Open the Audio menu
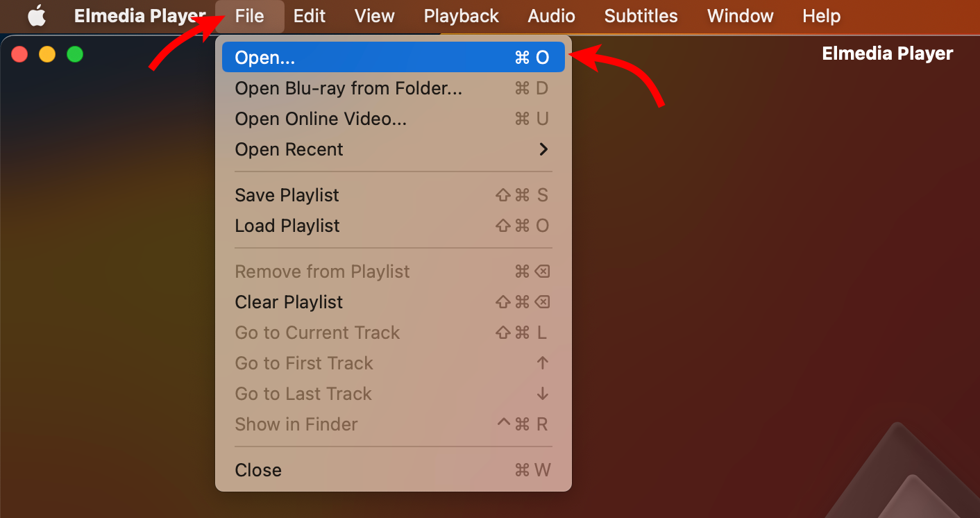Screen dimensions: 980x518 pos(551,16)
